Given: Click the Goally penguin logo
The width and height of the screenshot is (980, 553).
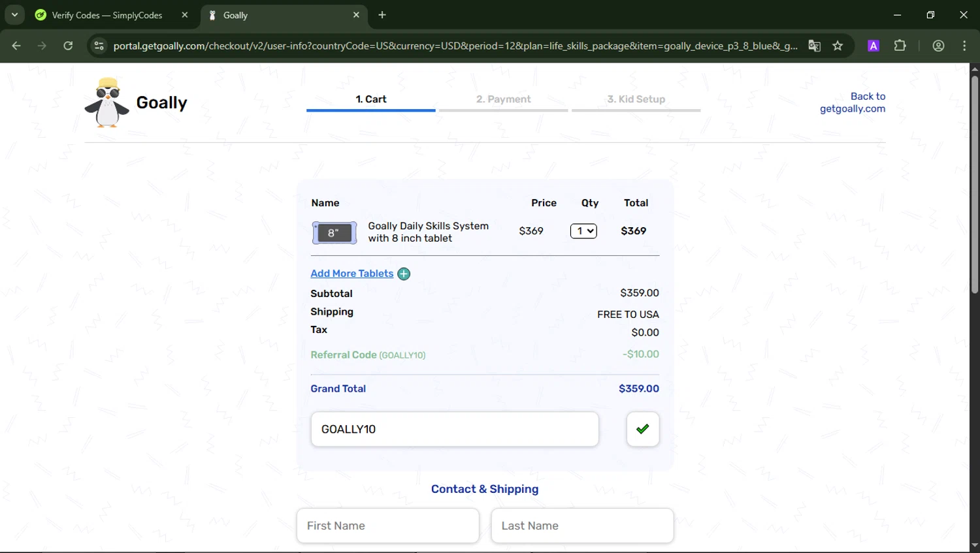Looking at the screenshot, I should [x=107, y=103].
